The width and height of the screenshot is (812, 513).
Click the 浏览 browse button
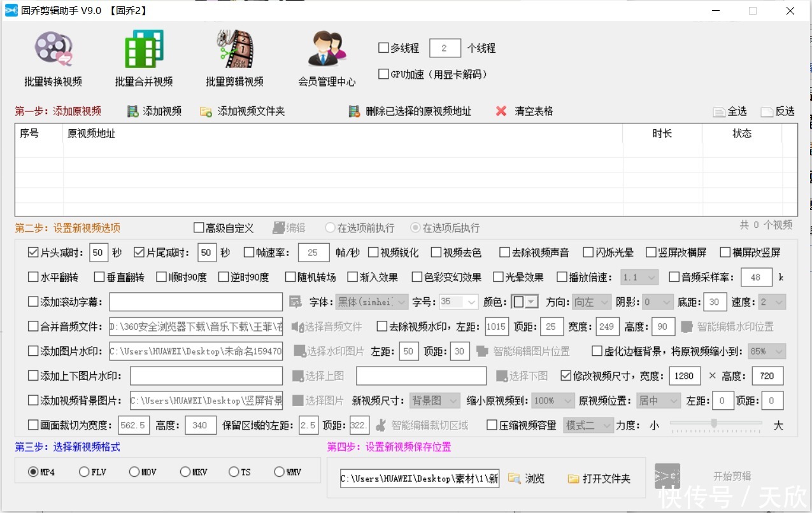[x=527, y=478]
